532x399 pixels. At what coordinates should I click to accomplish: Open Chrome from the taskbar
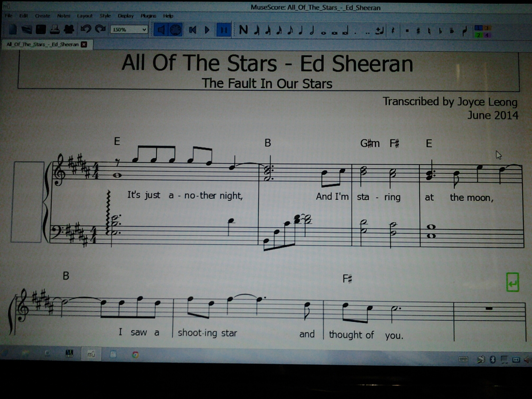click(x=135, y=355)
